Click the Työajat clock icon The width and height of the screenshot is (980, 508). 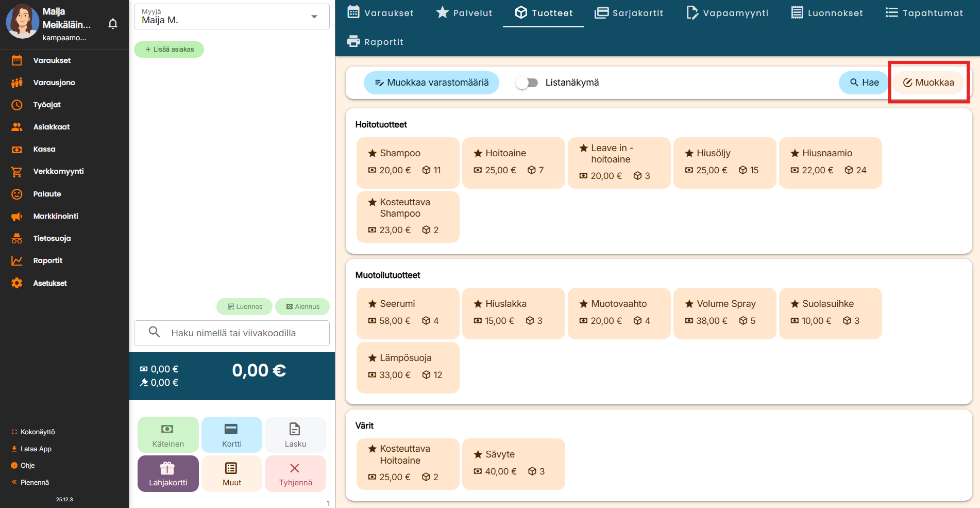17,105
